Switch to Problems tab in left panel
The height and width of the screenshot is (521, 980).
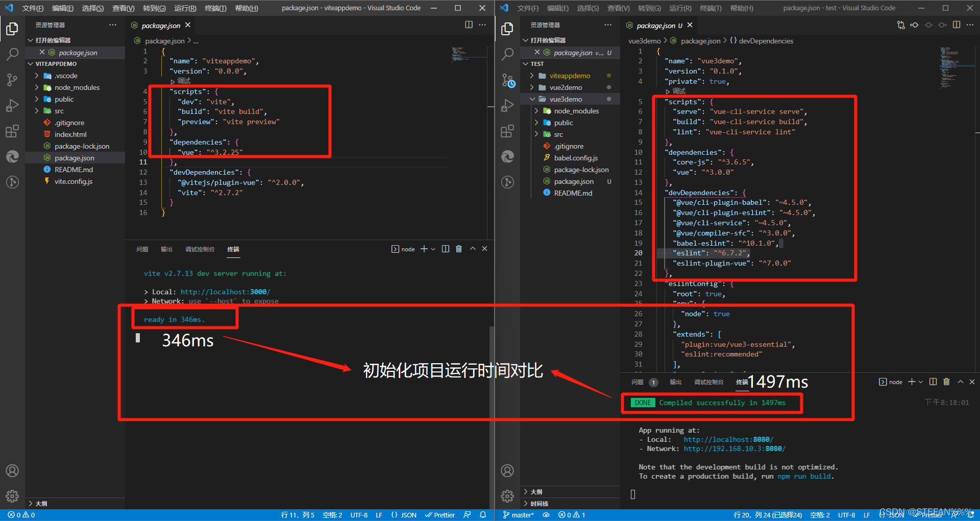pos(142,249)
